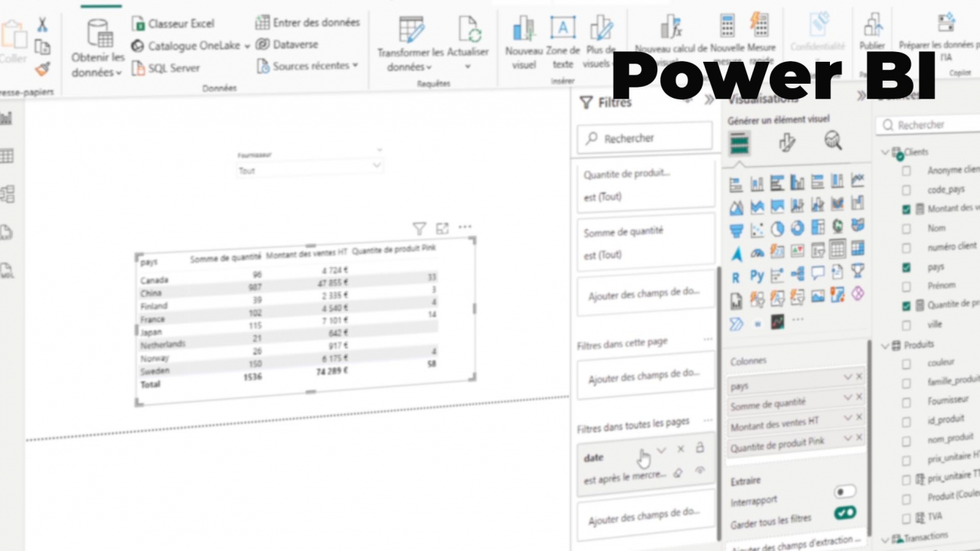
Task: Collapse the Clients table tree
Action: pos(885,152)
